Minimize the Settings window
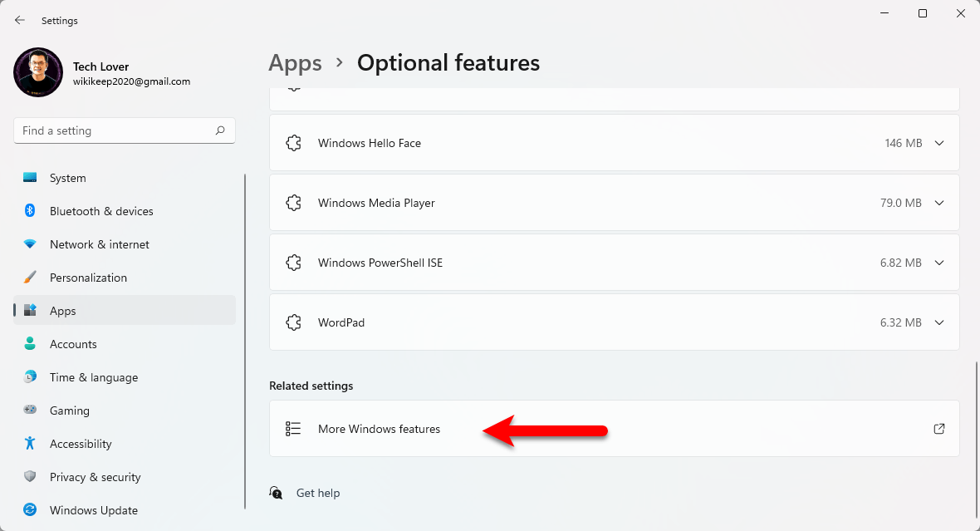 coord(884,13)
